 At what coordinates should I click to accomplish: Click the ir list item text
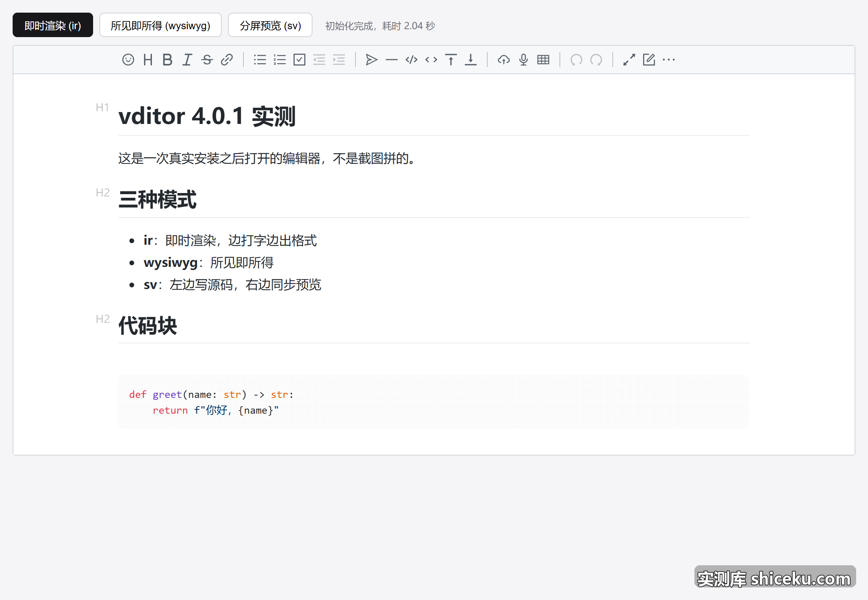point(230,240)
